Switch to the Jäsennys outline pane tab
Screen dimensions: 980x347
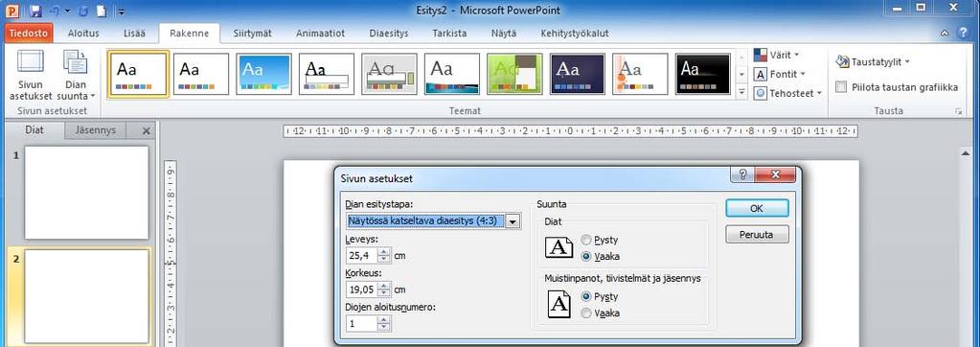(x=95, y=130)
